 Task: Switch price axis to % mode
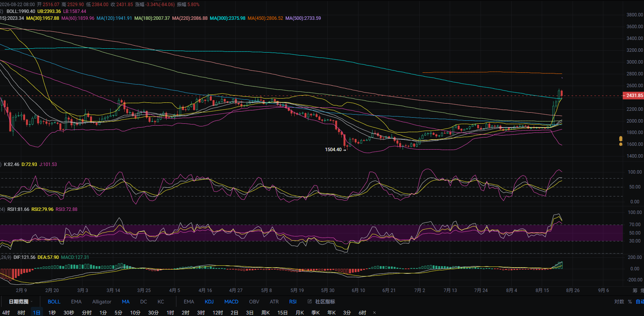630,302
